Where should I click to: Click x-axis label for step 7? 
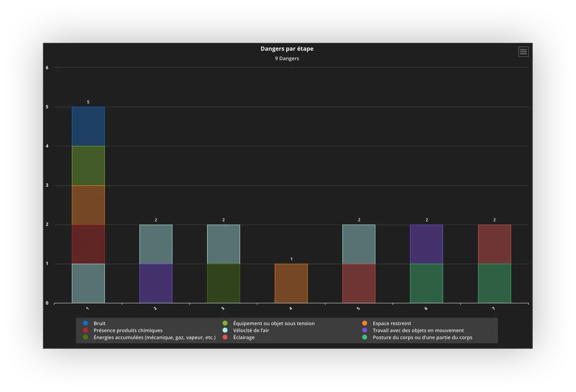coord(494,308)
